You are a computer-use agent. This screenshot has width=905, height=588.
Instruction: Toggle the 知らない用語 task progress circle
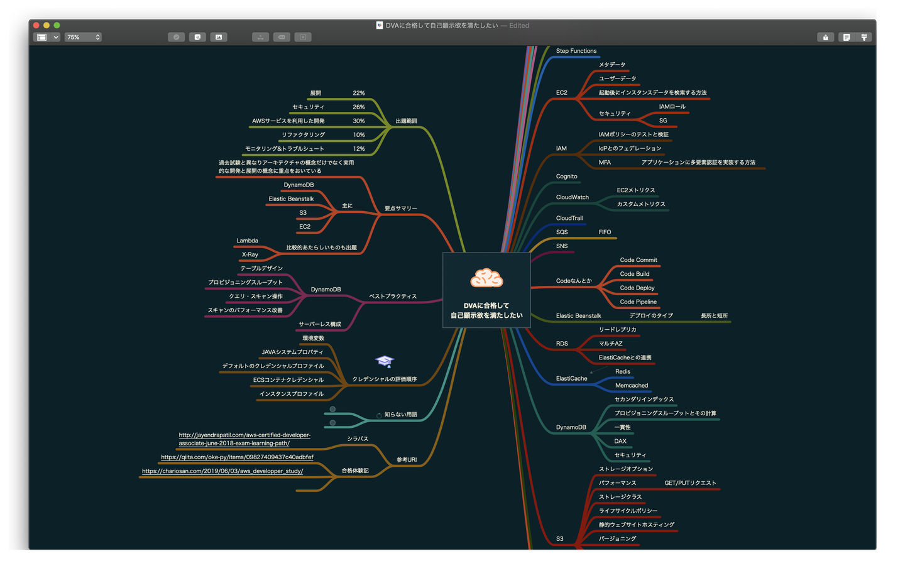point(379,415)
